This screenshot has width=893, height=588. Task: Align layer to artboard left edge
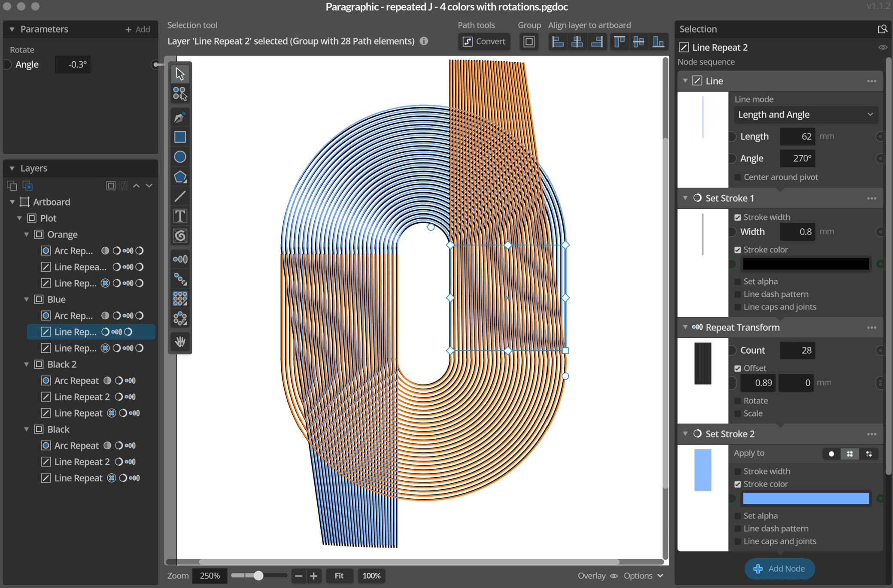coord(558,42)
